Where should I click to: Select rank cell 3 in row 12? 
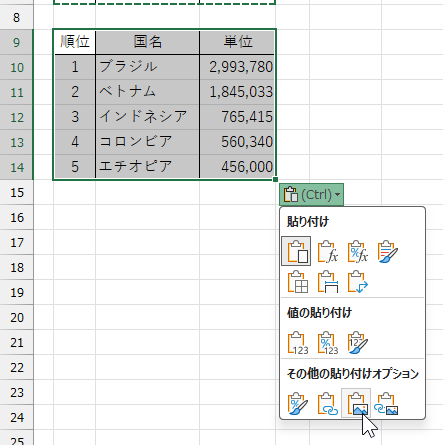tap(74, 117)
